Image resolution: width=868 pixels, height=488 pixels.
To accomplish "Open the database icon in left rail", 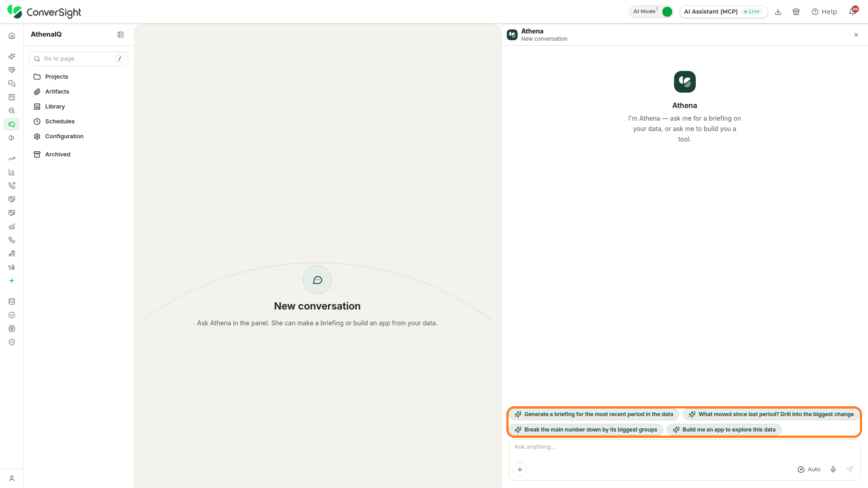I will tap(12, 301).
